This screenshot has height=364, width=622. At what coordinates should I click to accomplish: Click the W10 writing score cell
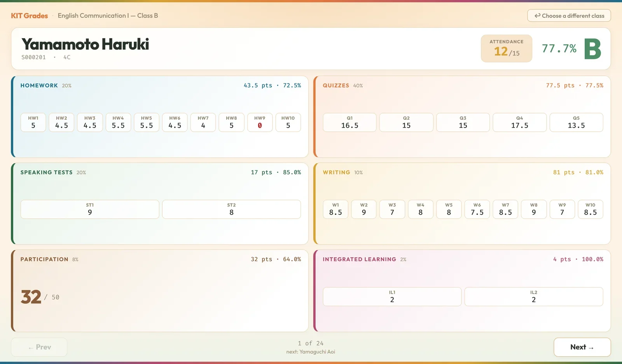pos(591,209)
